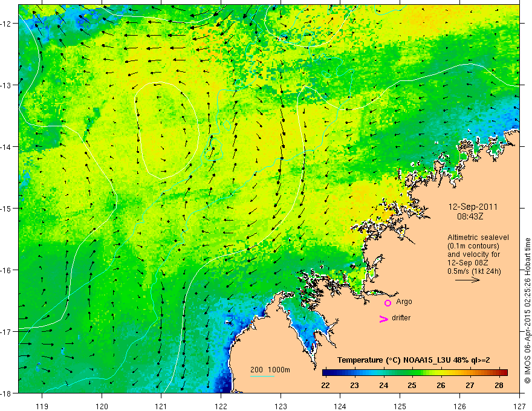Image resolution: width=532 pixels, height=411 pixels.
Task: Click longitude axis label 125
Action: (400, 406)
